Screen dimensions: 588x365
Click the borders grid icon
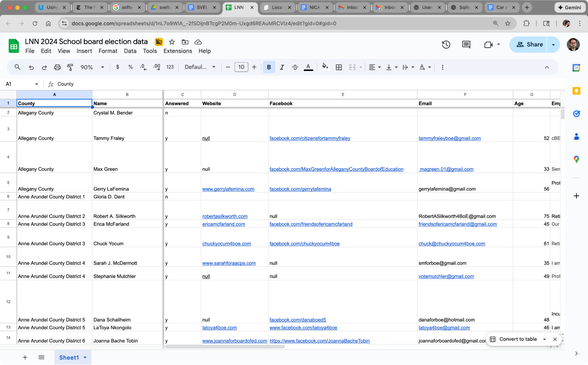339,67
